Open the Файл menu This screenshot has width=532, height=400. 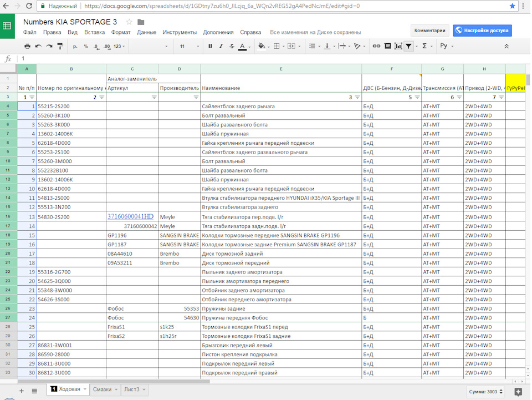pos(29,32)
